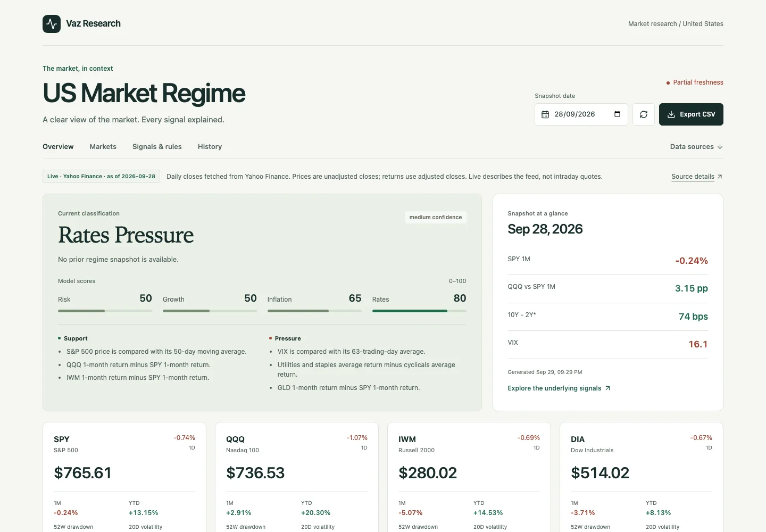Click the Growth score progress bar
Image resolution: width=766 pixels, height=532 pixels.
click(210, 311)
